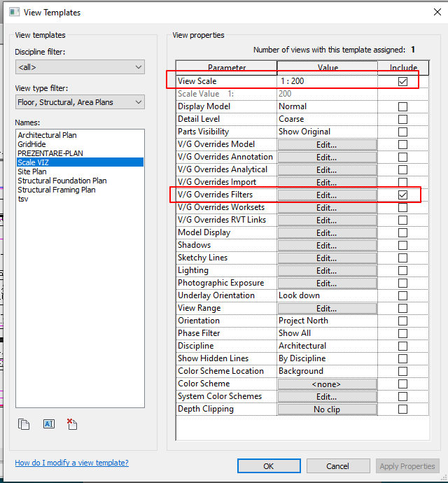Check Include for Depth Clipping
Image resolution: width=448 pixels, height=483 pixels.
[402, 409]
